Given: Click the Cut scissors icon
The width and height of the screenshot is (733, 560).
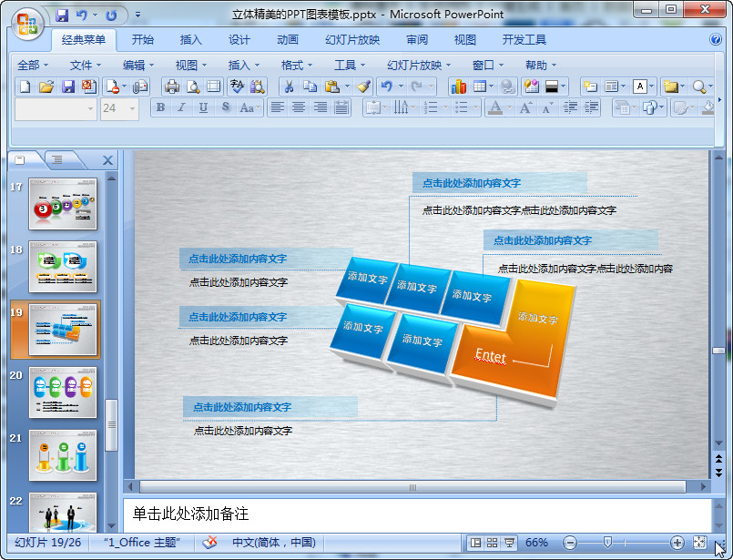Looking at the screenshot, I should coord(289,87).
